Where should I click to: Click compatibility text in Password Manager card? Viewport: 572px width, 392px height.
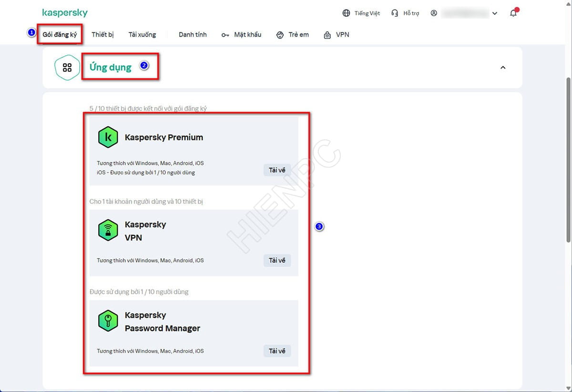point(150,351)
